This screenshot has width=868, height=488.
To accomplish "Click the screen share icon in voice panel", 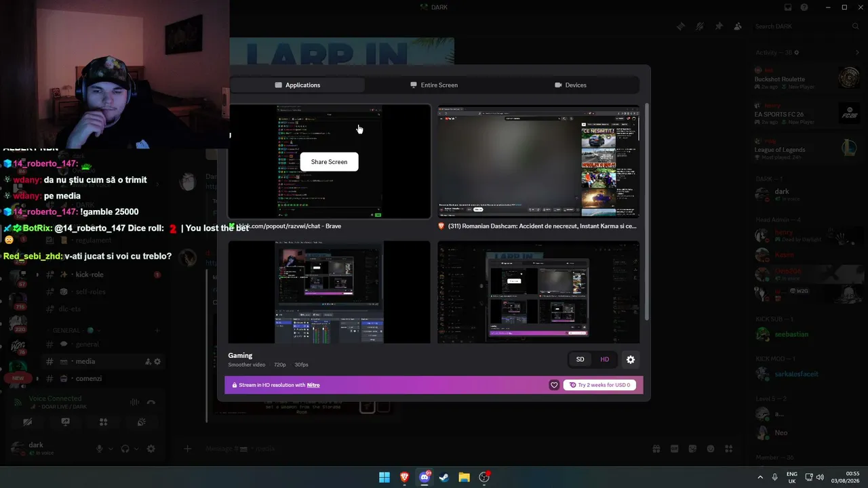I will (65, 422).
